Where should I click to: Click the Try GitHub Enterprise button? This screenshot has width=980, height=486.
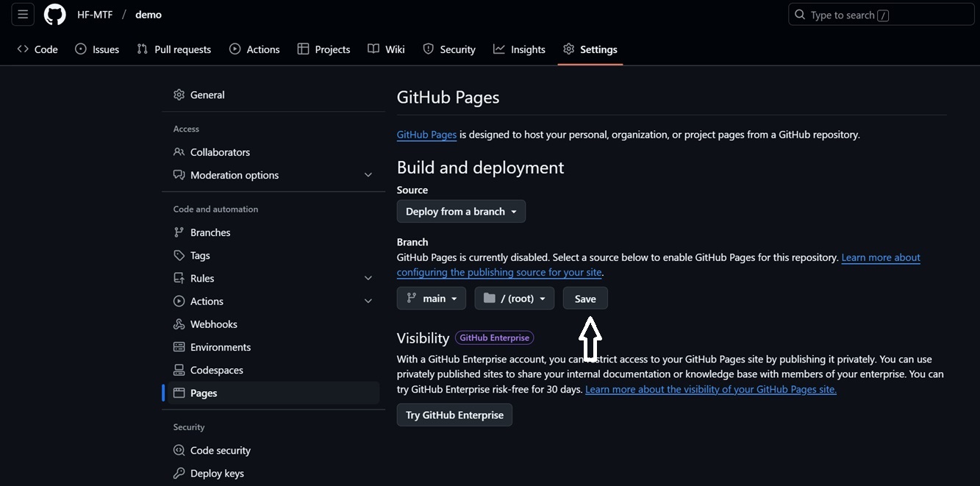[454, 415]
